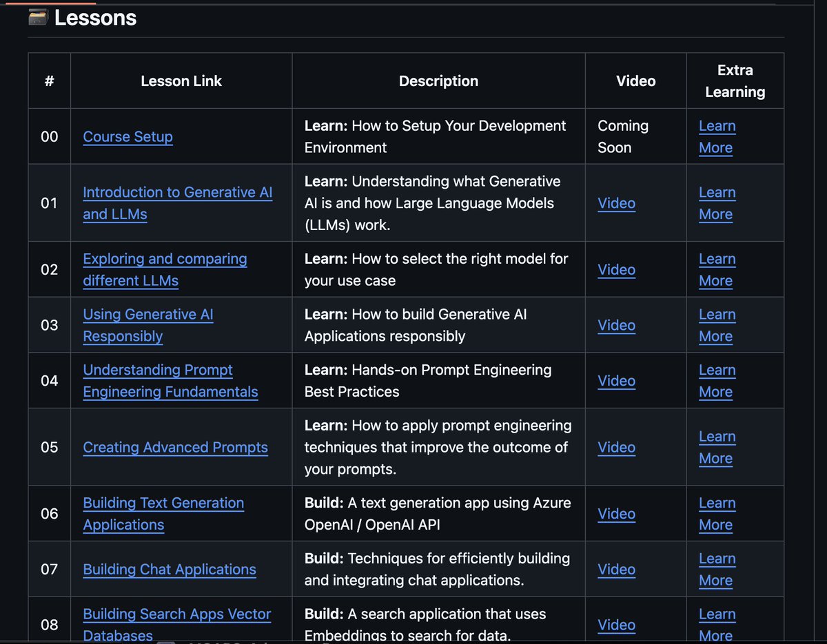Open Building Text Generation Applications lesson
The height and width of the screenshot is (644, 827).
(163, 514)
